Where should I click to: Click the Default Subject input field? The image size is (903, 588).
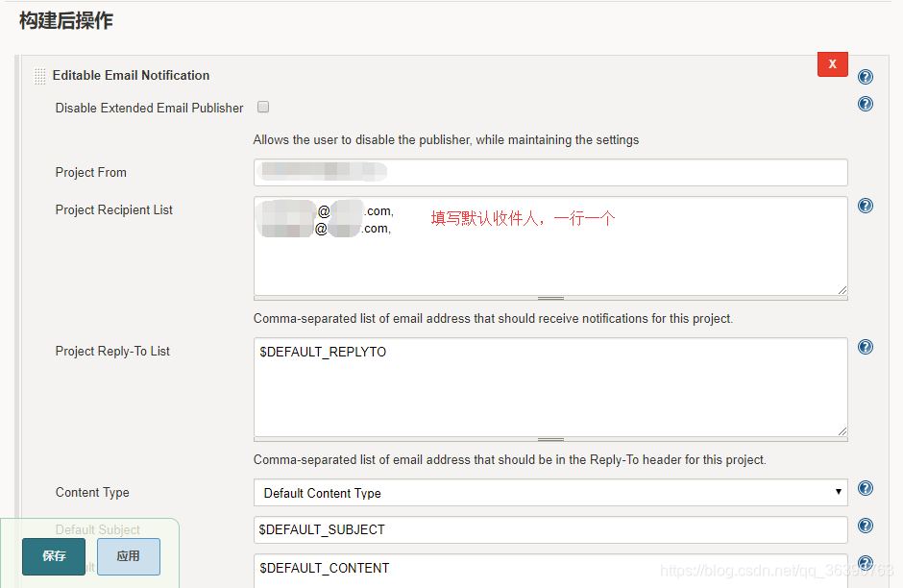tap(550, 529)
